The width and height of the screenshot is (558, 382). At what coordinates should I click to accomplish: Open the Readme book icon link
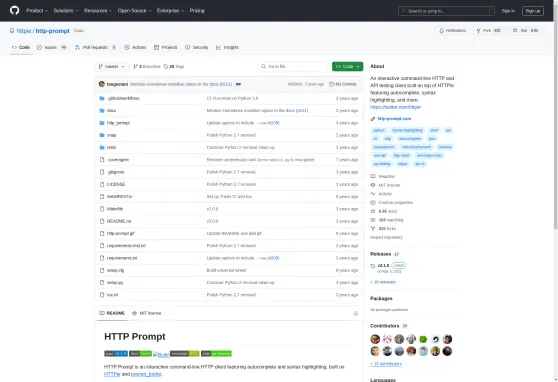pyautogui.click(x=373, y=177)
